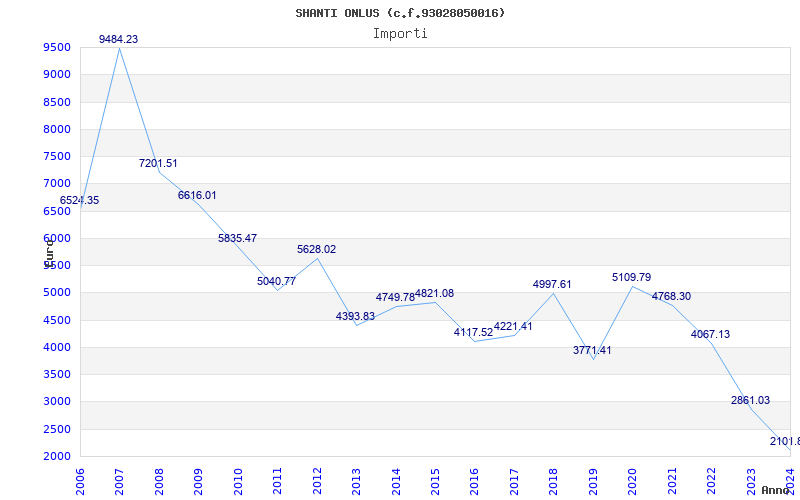Click the 2008 x-axis year

(x=159, y=482)
